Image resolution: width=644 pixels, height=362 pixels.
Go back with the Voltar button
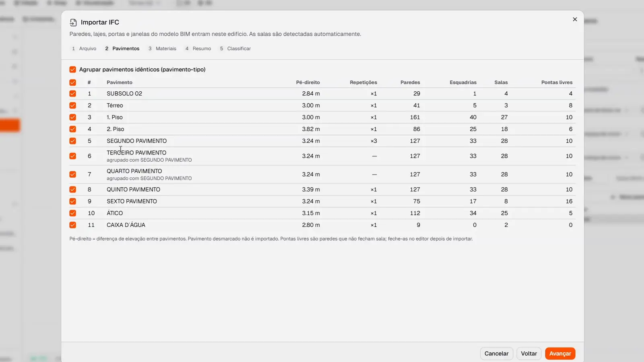pyautogui.click(x=529, y=354)
